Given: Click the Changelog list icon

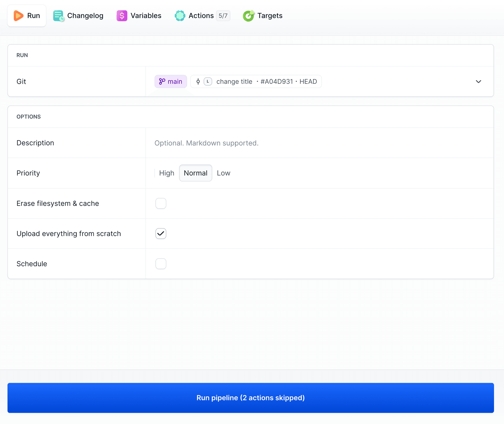Looking at the screenshot, I should (59, 16).
